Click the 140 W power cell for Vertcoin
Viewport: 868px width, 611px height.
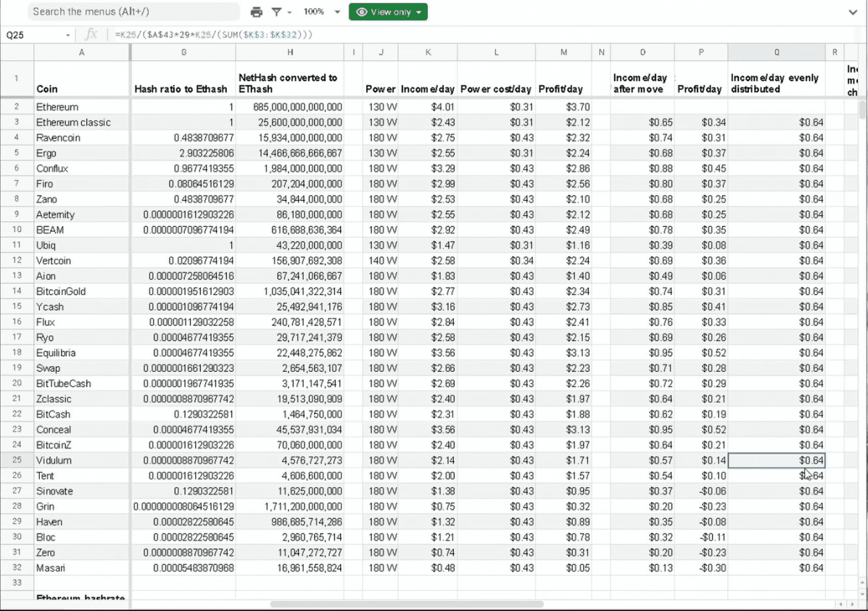pos(381,261)
